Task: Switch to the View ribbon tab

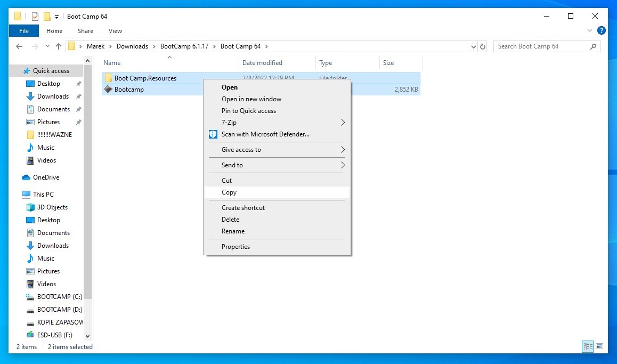Action: [x=115, y=31]
